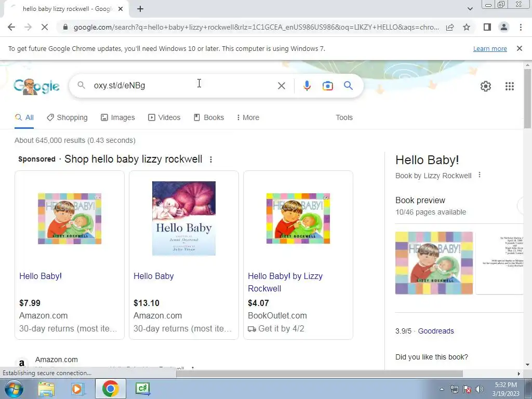Open Google quick settings gear
The height and width of the screenshot is (399, 532).
coord(486,86)
